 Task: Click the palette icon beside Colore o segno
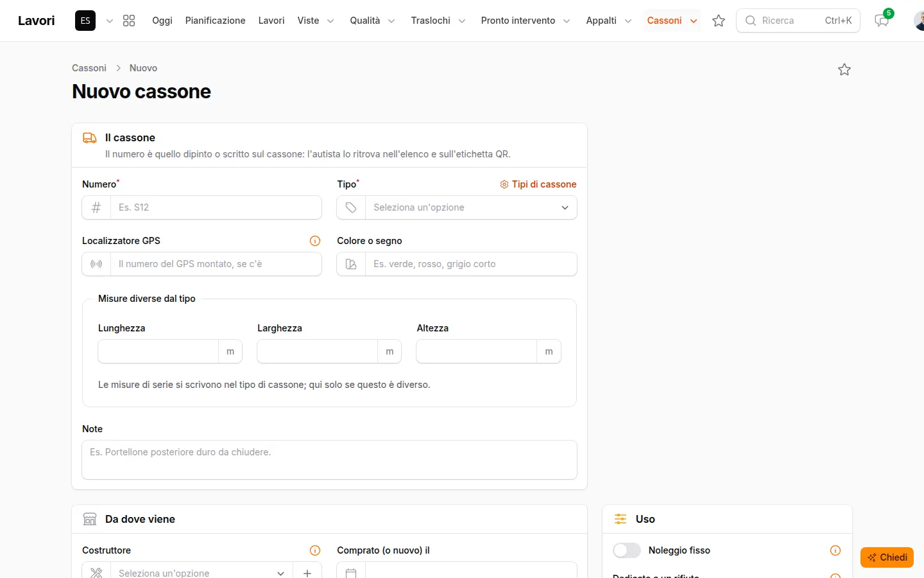[x=351, y=264]
